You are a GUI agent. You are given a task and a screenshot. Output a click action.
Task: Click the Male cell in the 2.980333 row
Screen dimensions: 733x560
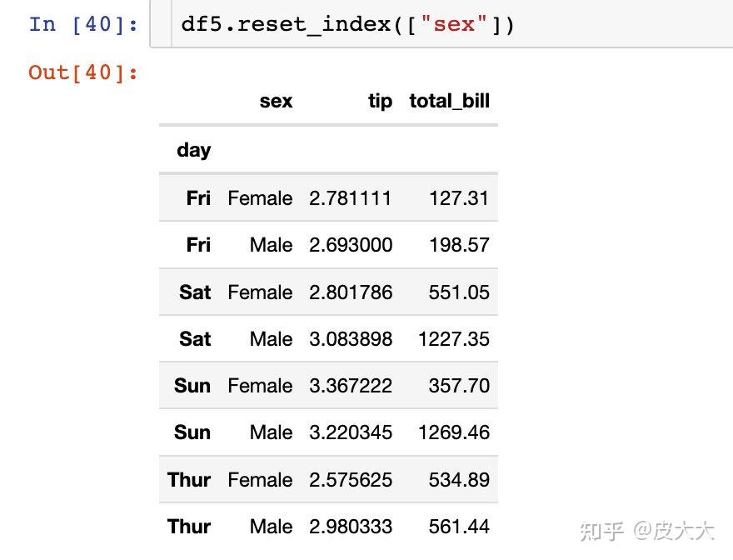pyautogui.click(x=271, y=527)
